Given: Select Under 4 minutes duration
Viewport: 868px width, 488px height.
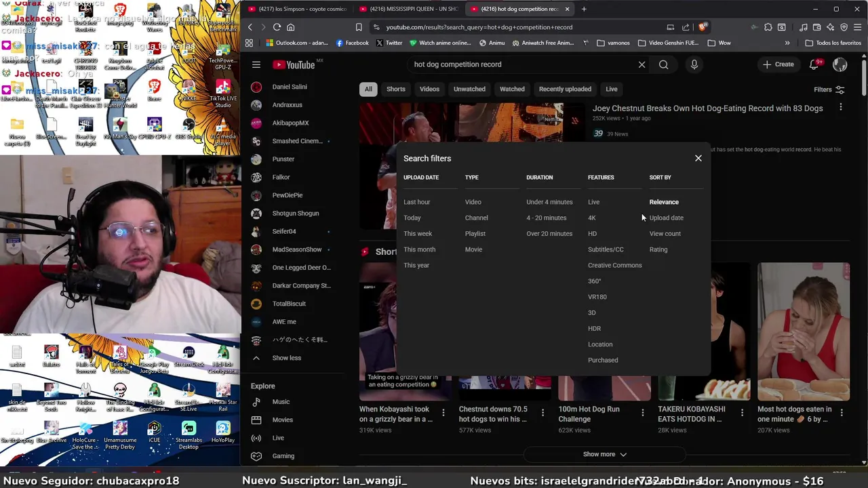Looking at the screenshot, I should [x=549, y=202].
